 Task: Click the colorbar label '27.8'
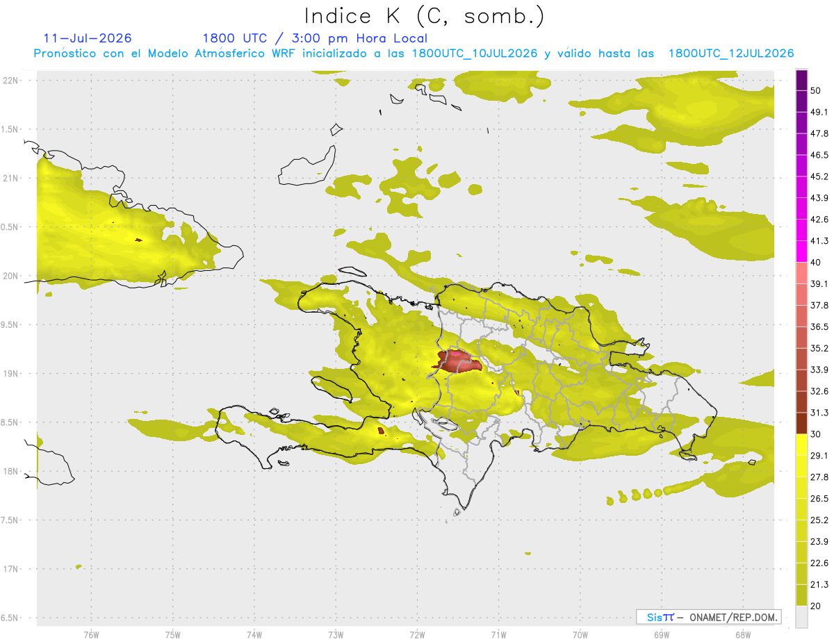tap(819, 477)
